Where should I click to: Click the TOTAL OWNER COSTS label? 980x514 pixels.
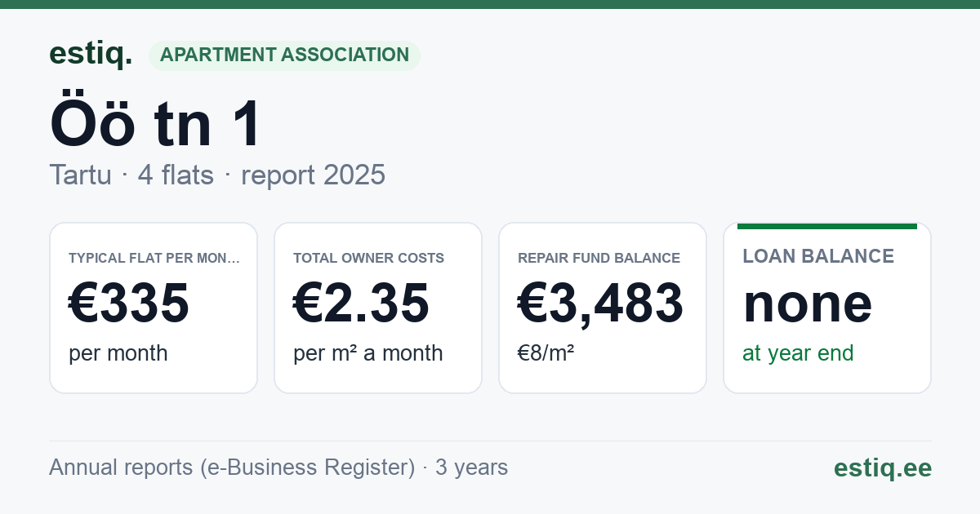tap(368, 258)
